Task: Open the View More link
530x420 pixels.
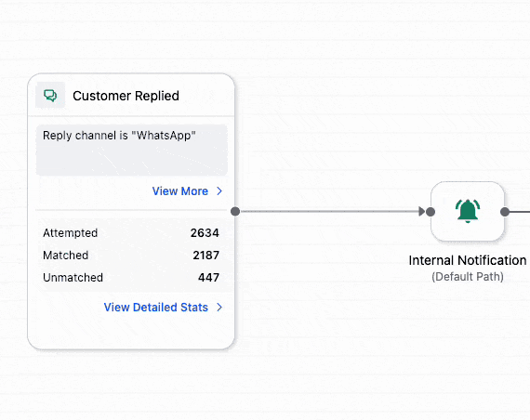Action: tap(180, 191)
